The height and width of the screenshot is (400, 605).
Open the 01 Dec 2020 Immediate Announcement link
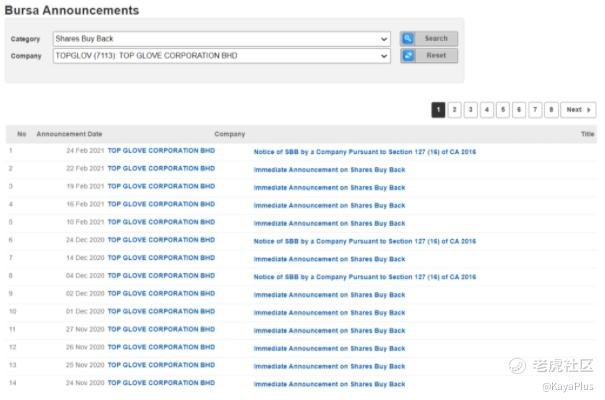click(x=330, y=313)
